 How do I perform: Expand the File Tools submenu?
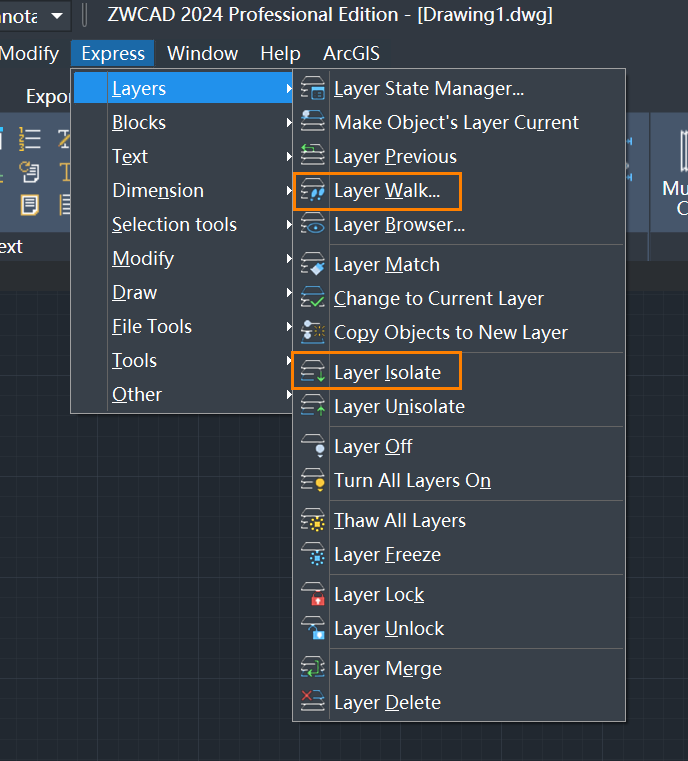[183, 326]
